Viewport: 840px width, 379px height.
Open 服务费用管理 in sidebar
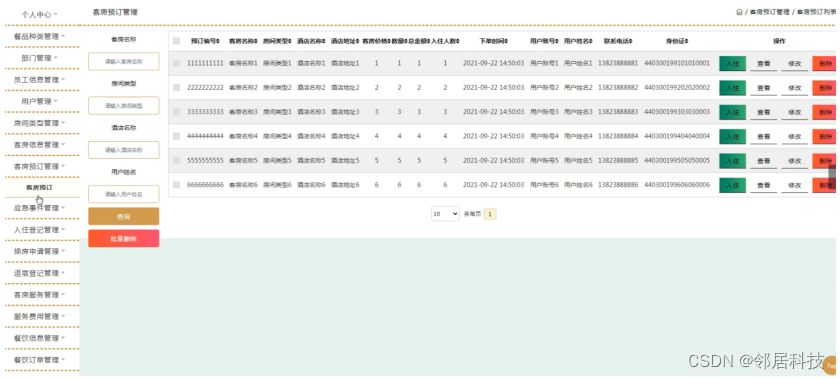click(40, 316)
